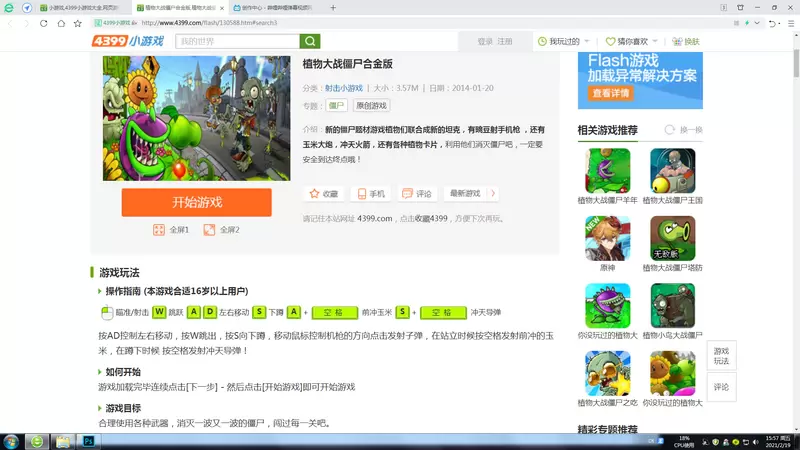Enter fullscreen mode 全屏2
Viewport: 800px width, 450px height.
pyautogui.click(x=221, y=230)
